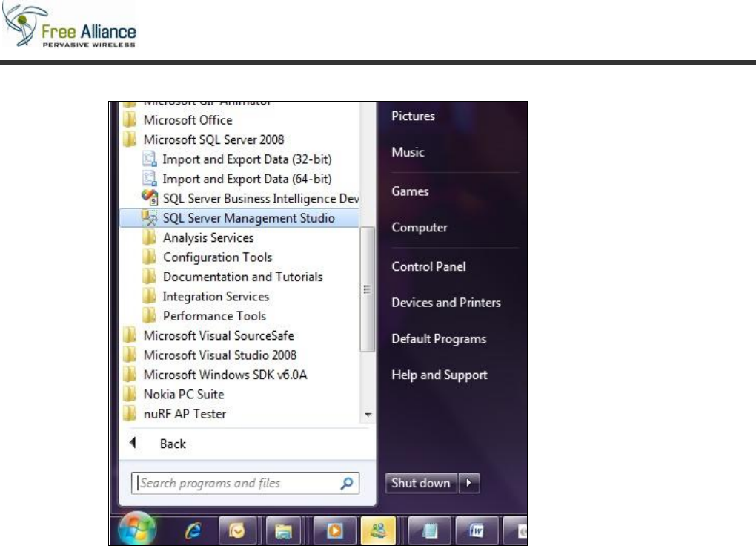The image size is (756, 546).
Task: Click the Windows Start orb
Action: (x=137, y=530)
